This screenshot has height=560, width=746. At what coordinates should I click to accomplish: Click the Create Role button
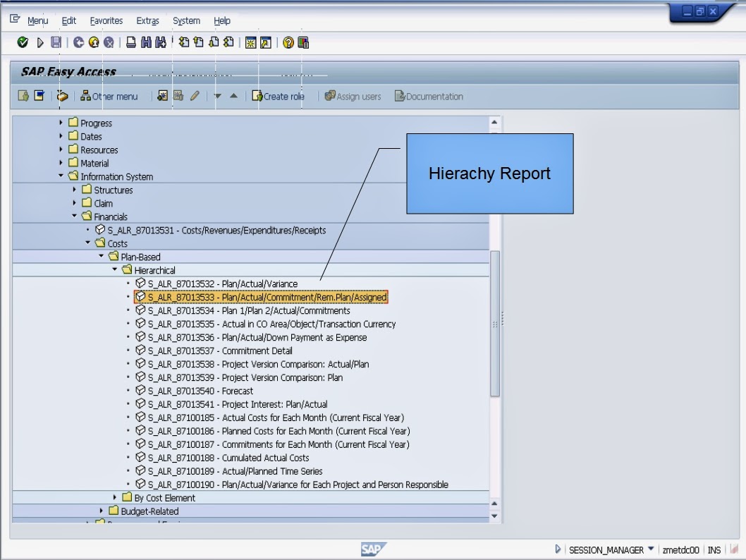click(x=279, y=96)
